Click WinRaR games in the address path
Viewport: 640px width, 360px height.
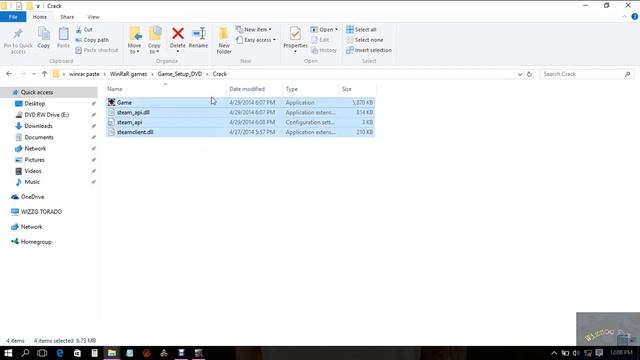point(128,74)
